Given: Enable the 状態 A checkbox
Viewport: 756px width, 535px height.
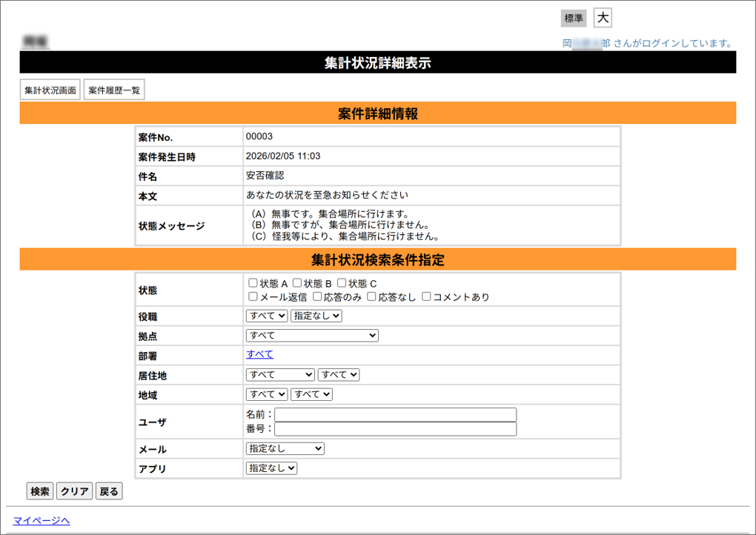Looking at the screenshot, I should [252, 282].
